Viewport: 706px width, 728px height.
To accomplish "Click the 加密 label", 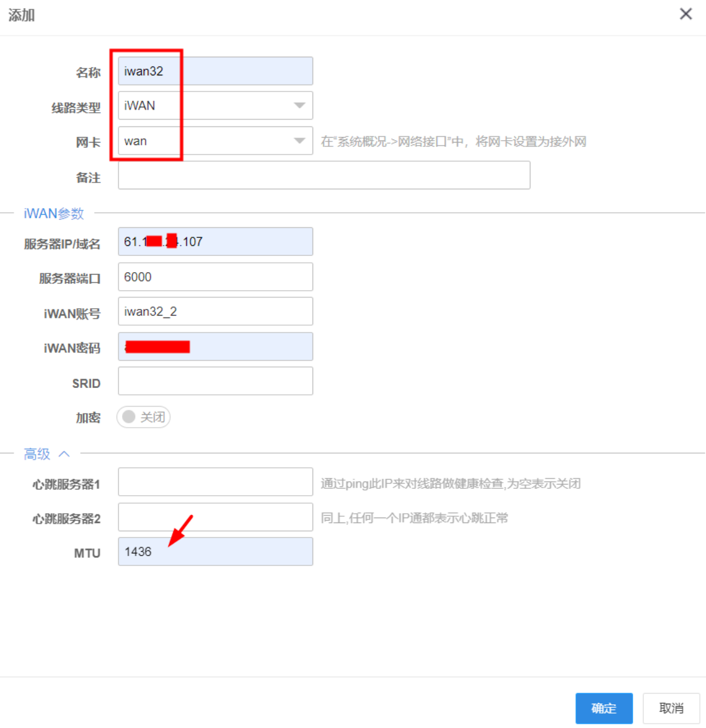I will pyautogui.click(x=88, y=418).
